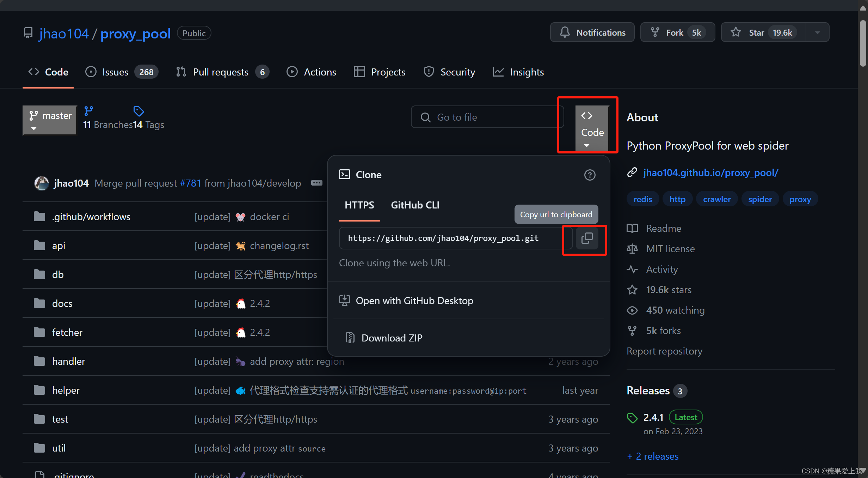
Task: Click the api folder icon
Action: pyautogui.click(x=39, y=245)
